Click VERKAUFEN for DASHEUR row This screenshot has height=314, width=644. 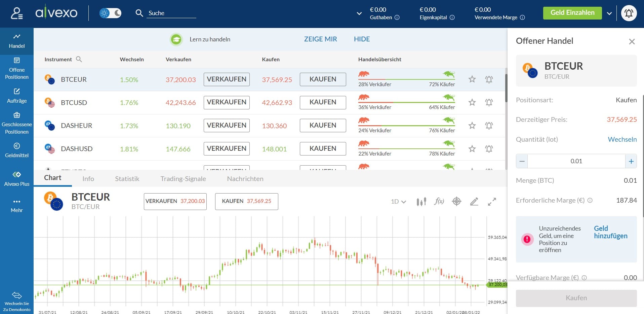click(x=227, y=126)
